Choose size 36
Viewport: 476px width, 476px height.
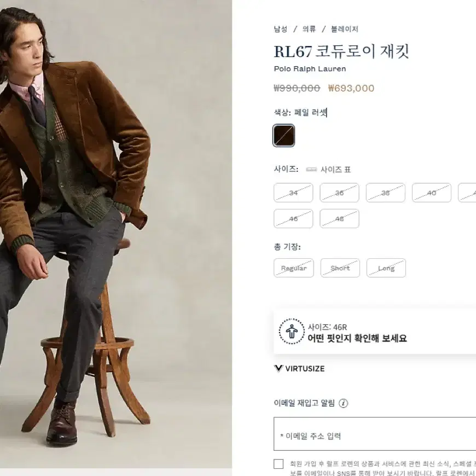(339, 193)
